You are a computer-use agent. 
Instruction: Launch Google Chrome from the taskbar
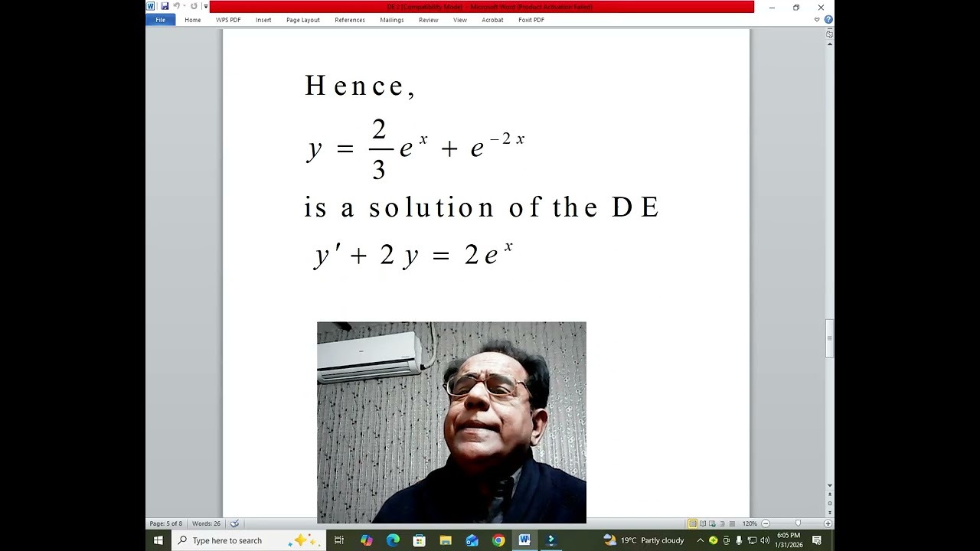(498, 540)
